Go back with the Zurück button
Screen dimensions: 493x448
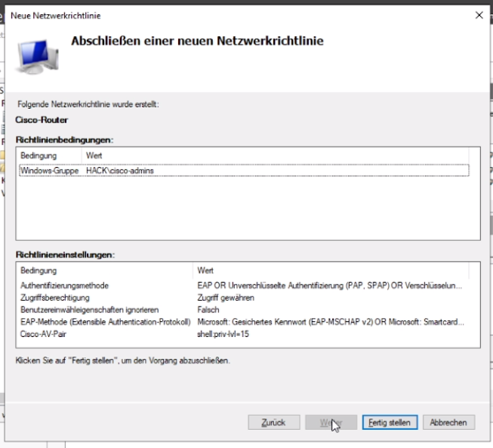274,422
